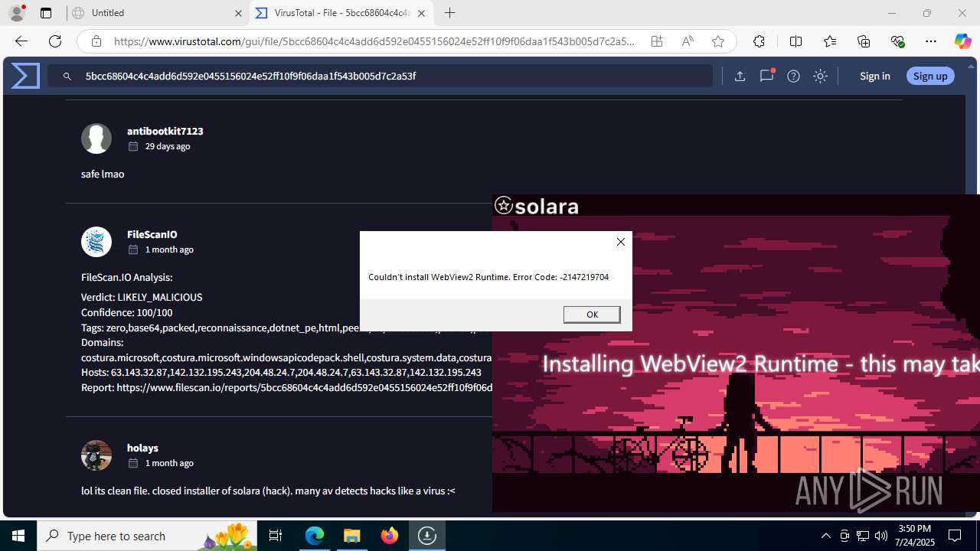Click the volume speaker tray icon
The image size is (980, 551).
click(881, 536)
